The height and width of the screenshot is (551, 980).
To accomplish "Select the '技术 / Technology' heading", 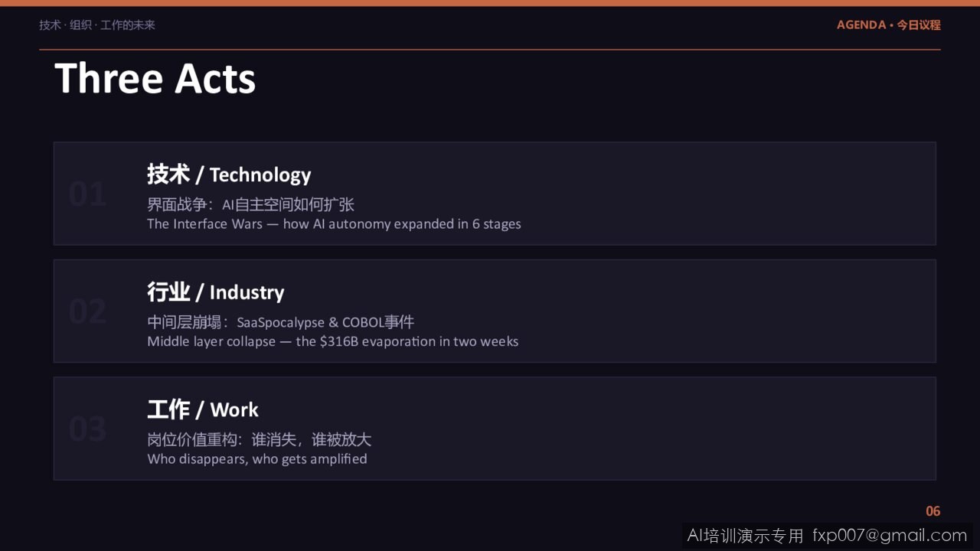I will tap(229, 174).
